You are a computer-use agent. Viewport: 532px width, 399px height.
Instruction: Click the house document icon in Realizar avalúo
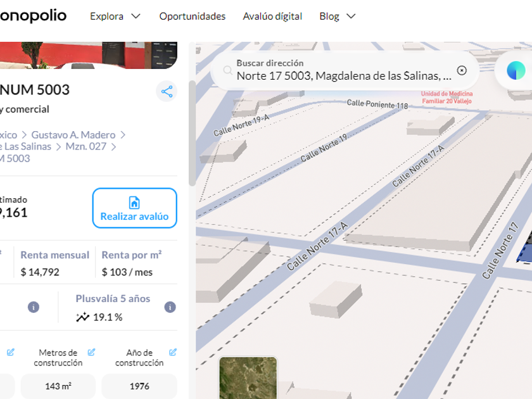click(134, 203)
